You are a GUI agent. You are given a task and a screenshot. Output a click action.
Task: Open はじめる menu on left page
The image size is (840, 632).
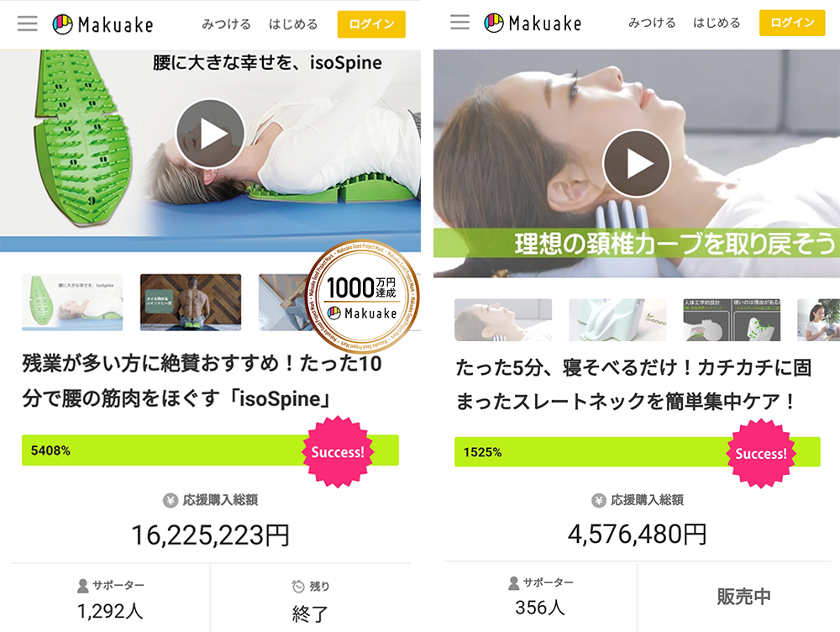tap(293, 24)
